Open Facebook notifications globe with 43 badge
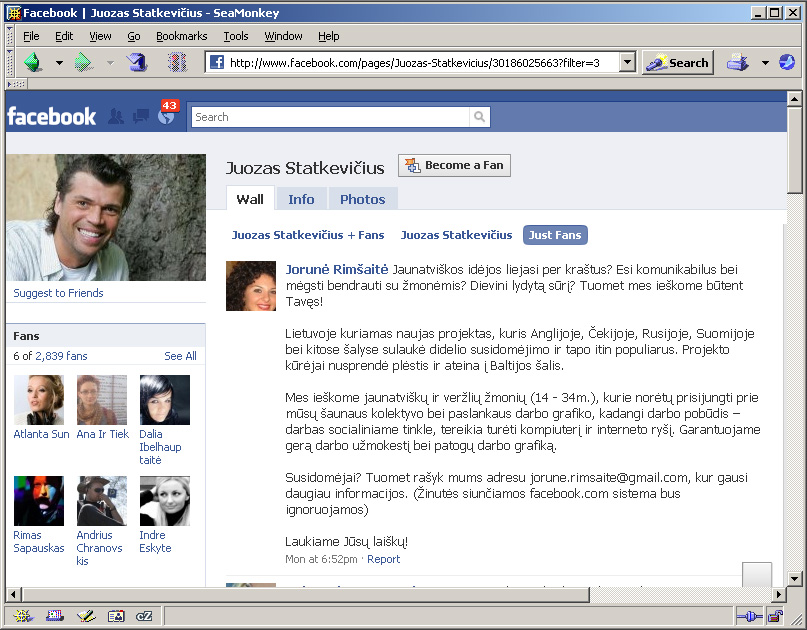807x630 pixels. 166,116
